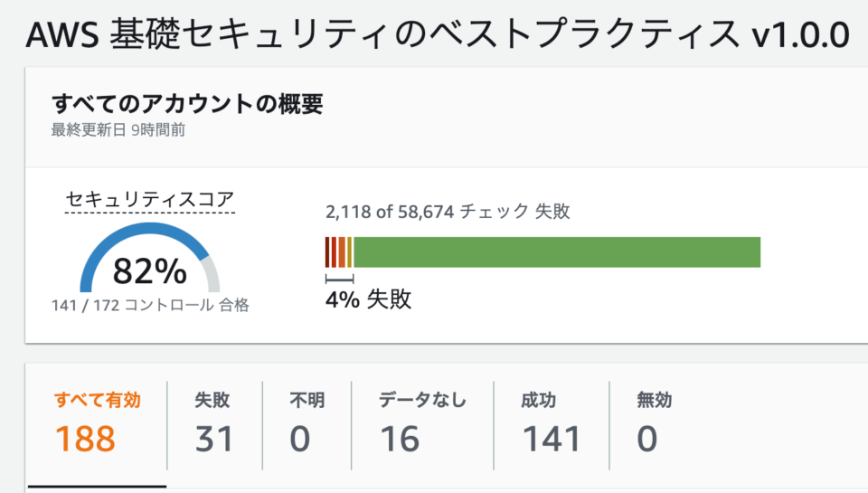The width and height of the screenshot is (868, 493).
Task: Click the dark red critical failure segment
Action: tap(327, 252)
